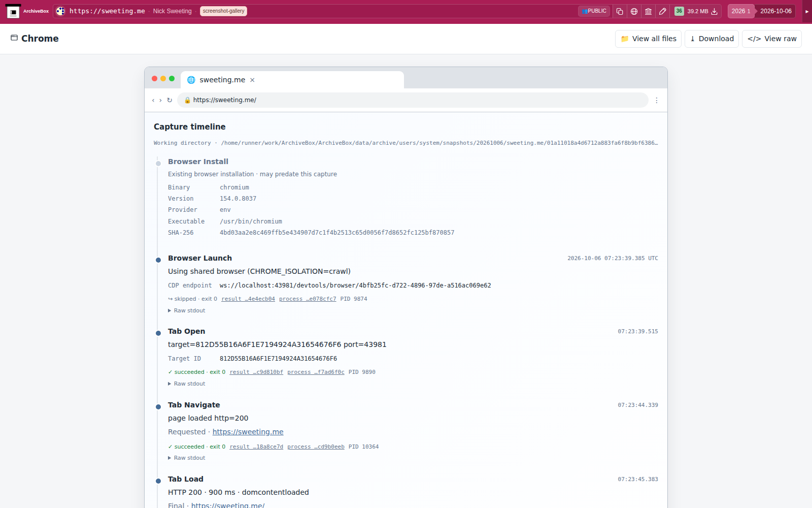This screenshot has width=812, height=508.
Task: Open the ArchiveBox logo home
Action: pyautogui.click(x=28, y=11)
